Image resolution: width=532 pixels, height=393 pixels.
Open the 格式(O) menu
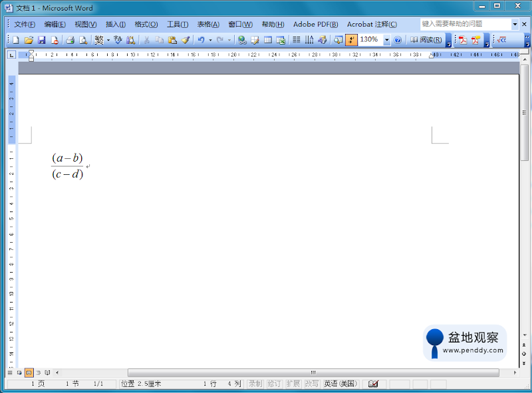tap(146, 25)
